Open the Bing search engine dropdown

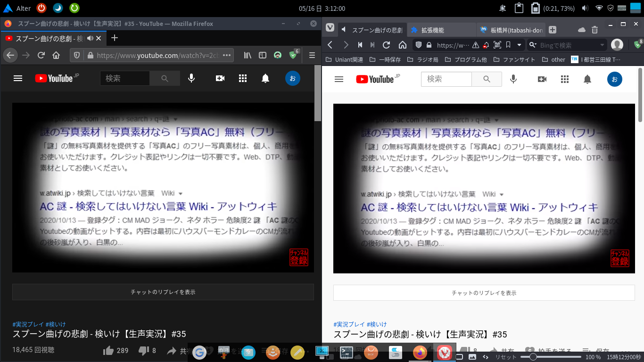[602, 45]
